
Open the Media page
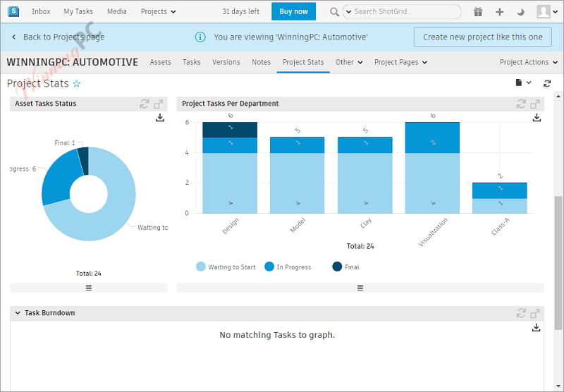[116, 11]
